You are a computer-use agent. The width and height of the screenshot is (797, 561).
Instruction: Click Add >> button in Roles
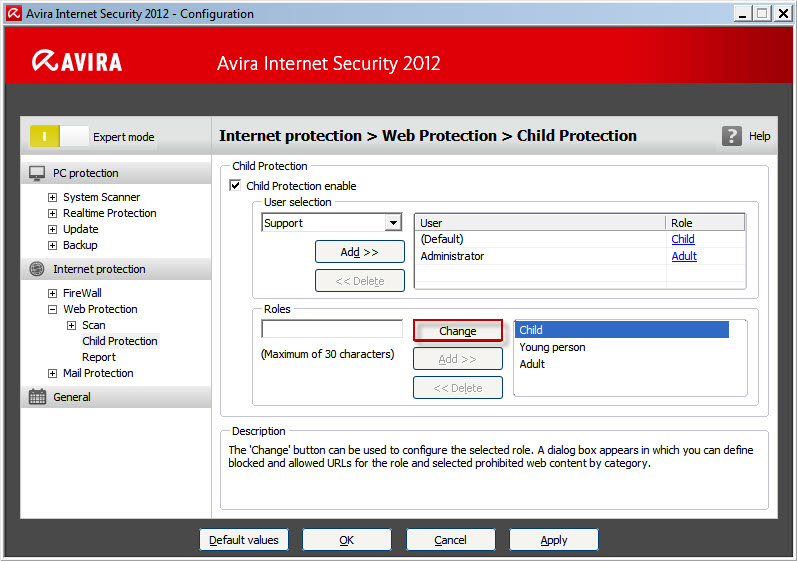click(x=458, y=359)
